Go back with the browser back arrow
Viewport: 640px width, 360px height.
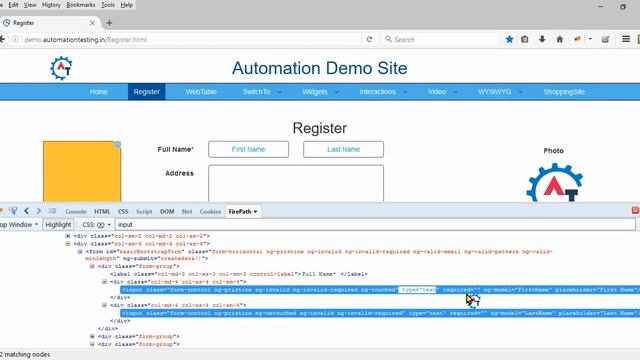pyautogui.click(x=2, y=40)
